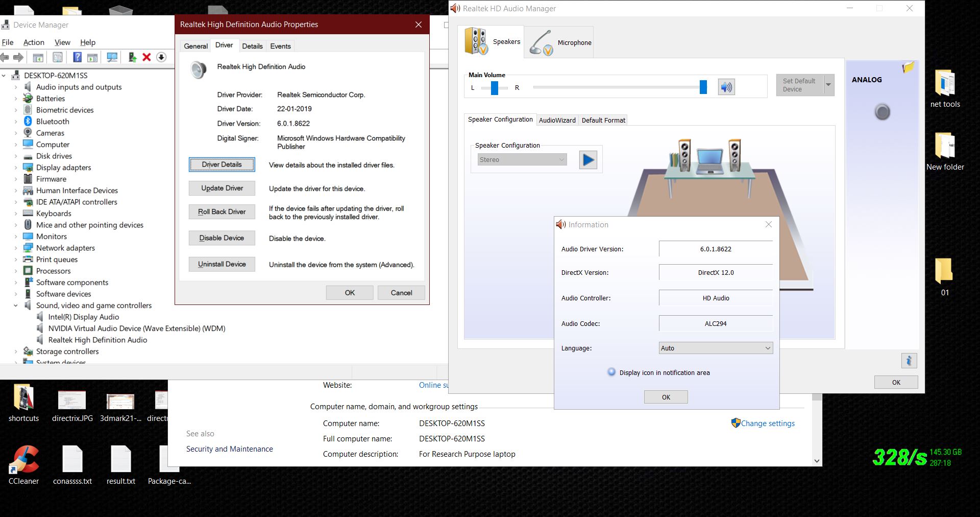This screenshot has height=517, width=980.
Task: Click the L/R balance slider handle
Action: 494,88
